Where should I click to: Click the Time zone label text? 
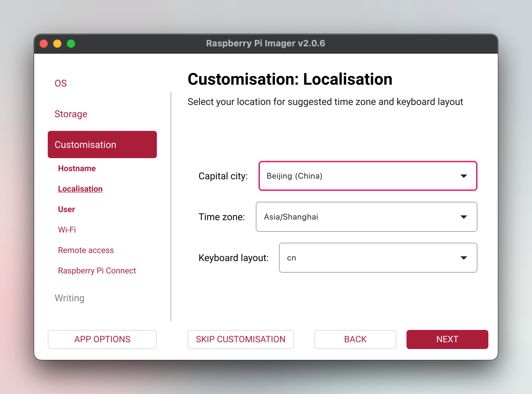222,217
